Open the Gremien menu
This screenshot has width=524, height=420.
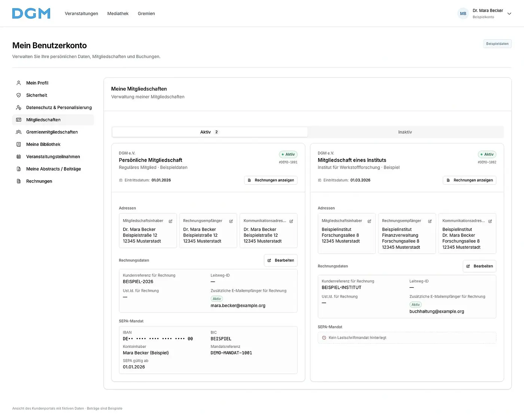146,13
